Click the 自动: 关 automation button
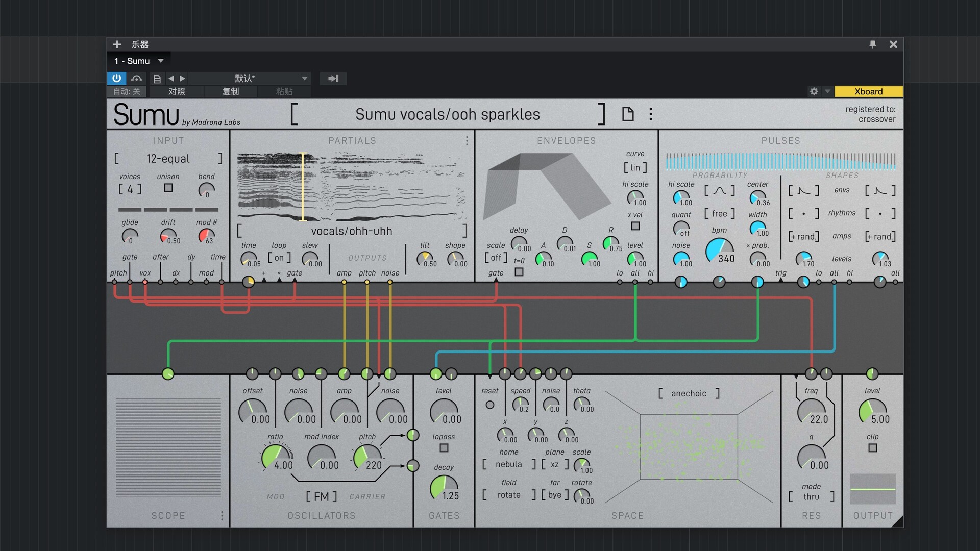Viewport: 980px width, 551px height. click(127, 92)
